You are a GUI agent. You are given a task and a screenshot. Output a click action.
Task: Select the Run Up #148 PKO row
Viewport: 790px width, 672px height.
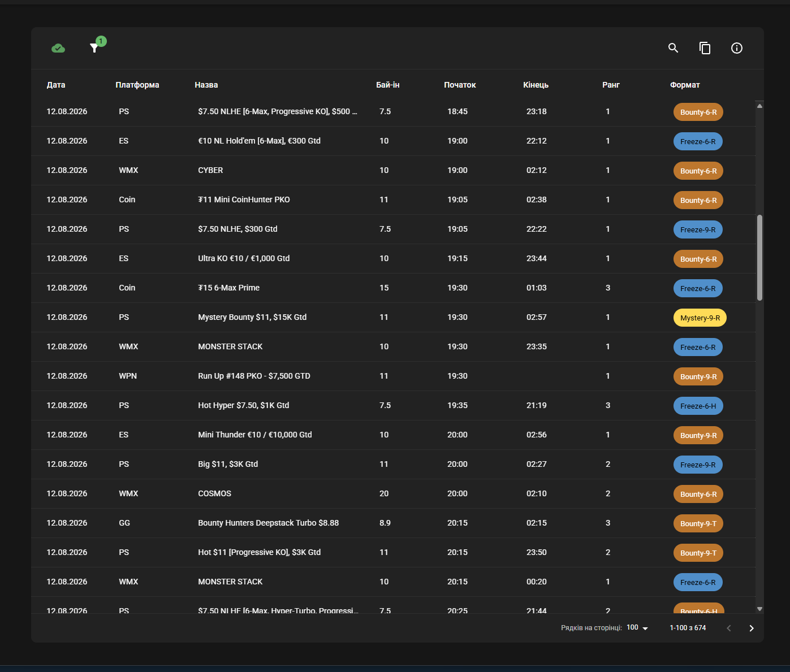coord(393,376)
